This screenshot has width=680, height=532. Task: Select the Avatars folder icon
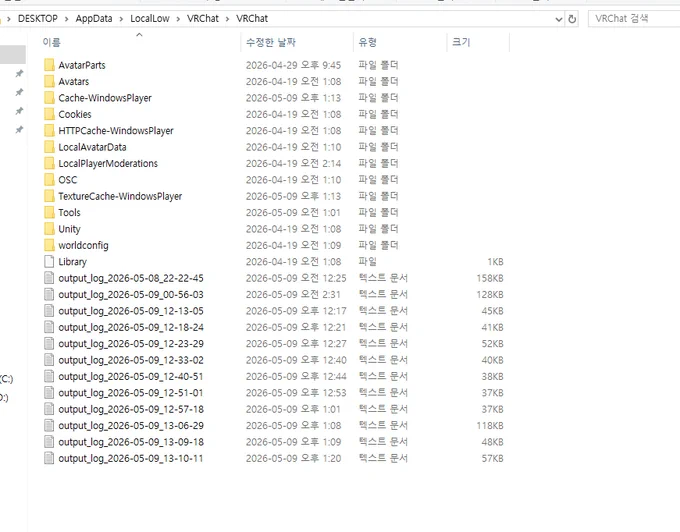point(49,82)
